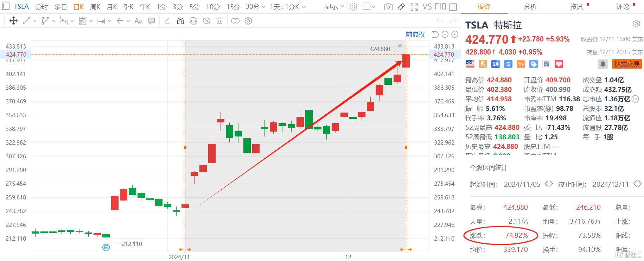Toggle the heart favorite for TSLA

click(559, 64)
